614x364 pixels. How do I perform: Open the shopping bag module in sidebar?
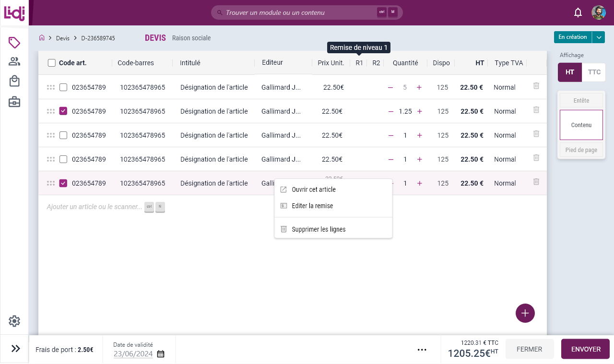[x=14, y=82]
